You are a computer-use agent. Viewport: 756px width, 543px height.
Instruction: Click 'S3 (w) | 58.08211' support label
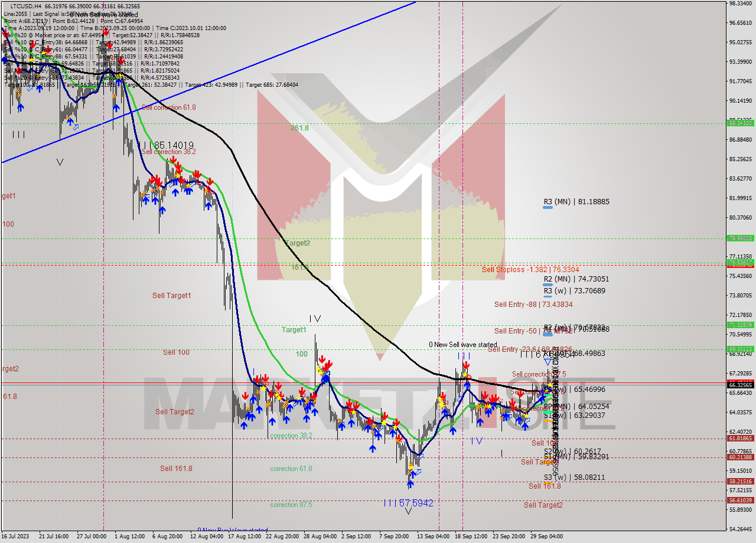coord(575,477)
